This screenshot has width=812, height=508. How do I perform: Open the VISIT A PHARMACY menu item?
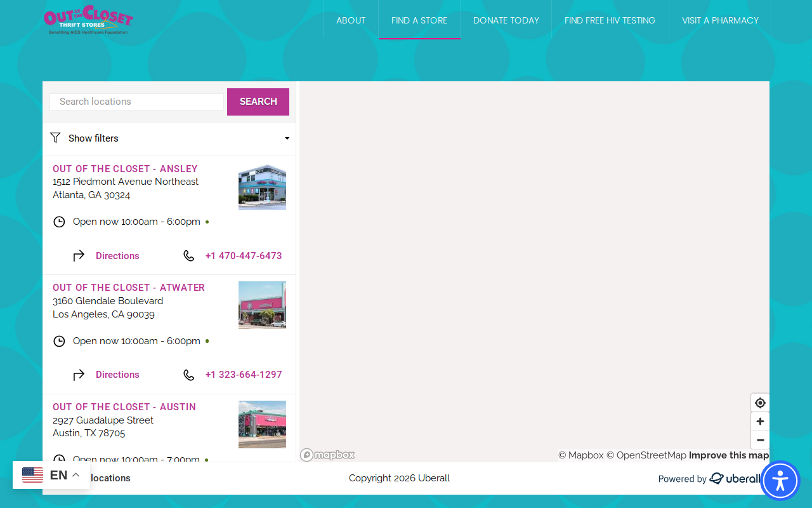[720, 20]
